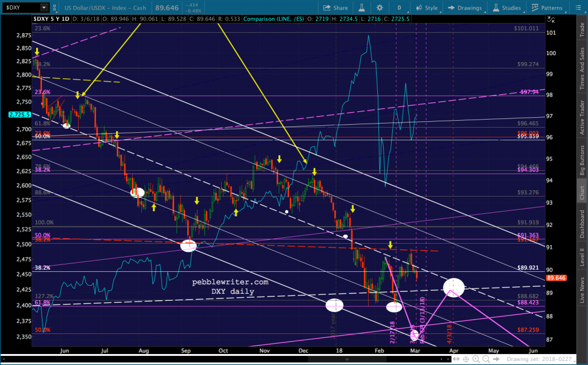Click the Share button
Image resolution: width=588 pixels, height=365 pixels.
pos(335,7)
